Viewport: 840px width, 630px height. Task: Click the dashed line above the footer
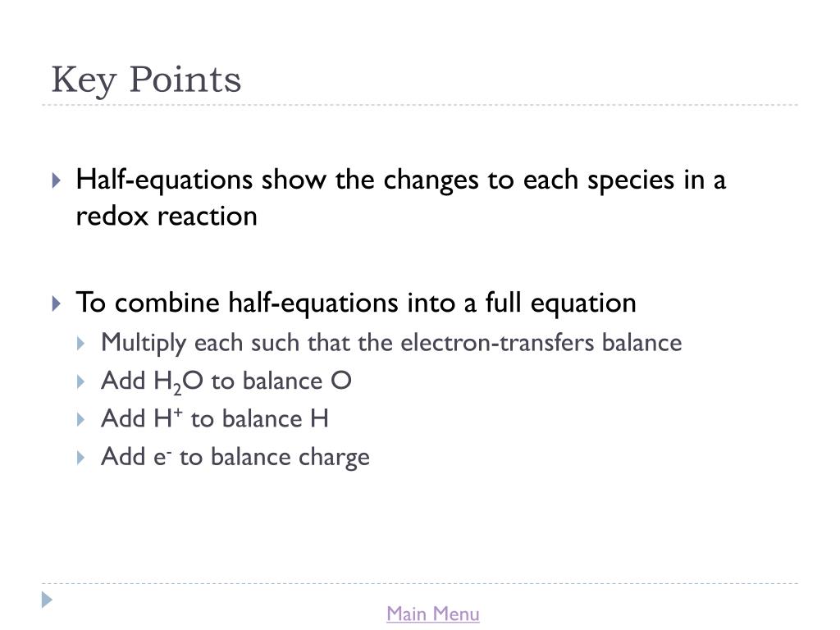[420, 584]
